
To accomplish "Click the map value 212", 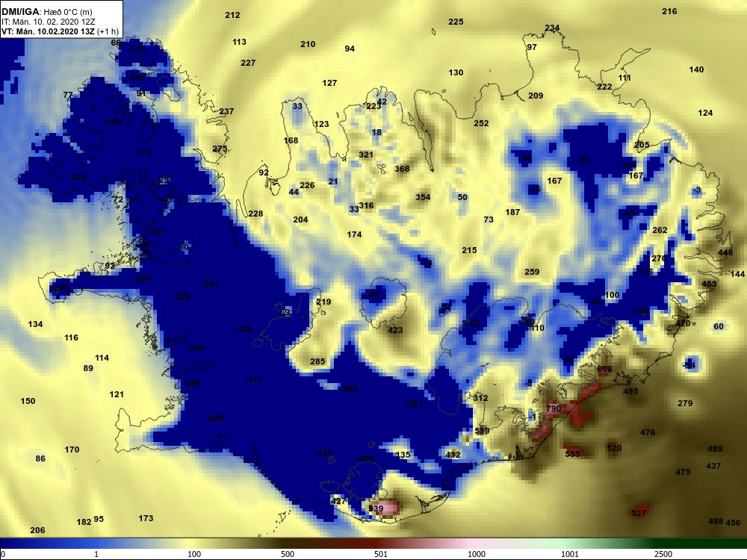I will 232,15.
